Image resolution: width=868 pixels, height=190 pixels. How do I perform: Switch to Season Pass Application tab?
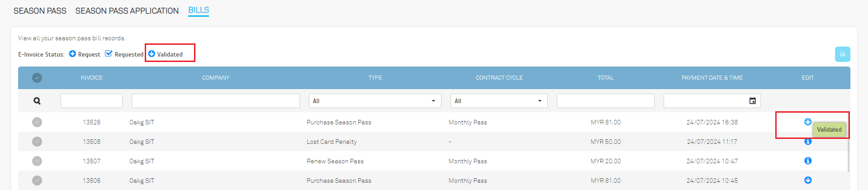(x=127, y=10)
